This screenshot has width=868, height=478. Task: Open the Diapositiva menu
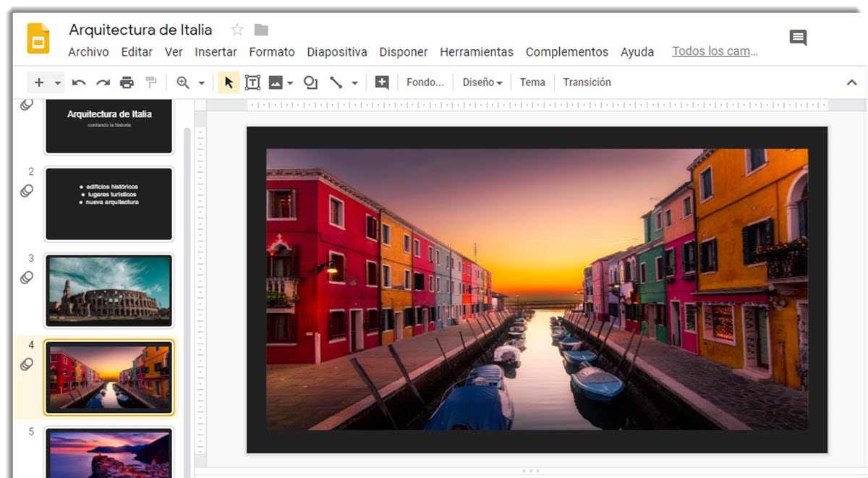point(336,52)
